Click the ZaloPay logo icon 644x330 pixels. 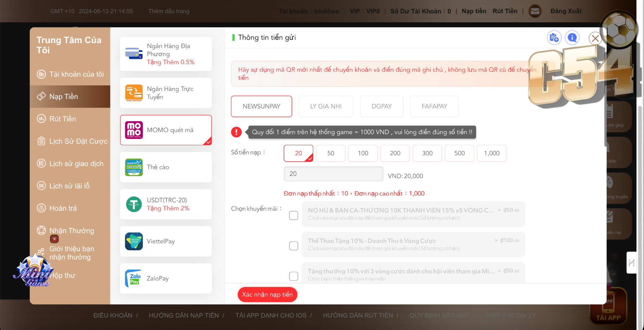pyautogui.click(x=134, y=278)
